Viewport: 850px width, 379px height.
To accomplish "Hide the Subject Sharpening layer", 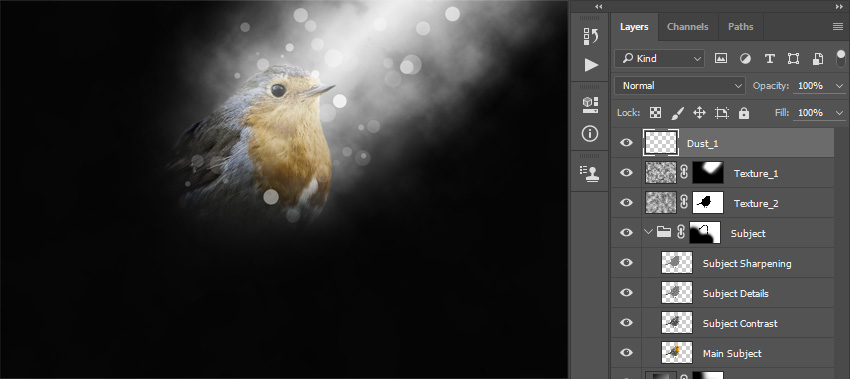I will (626, 262).
